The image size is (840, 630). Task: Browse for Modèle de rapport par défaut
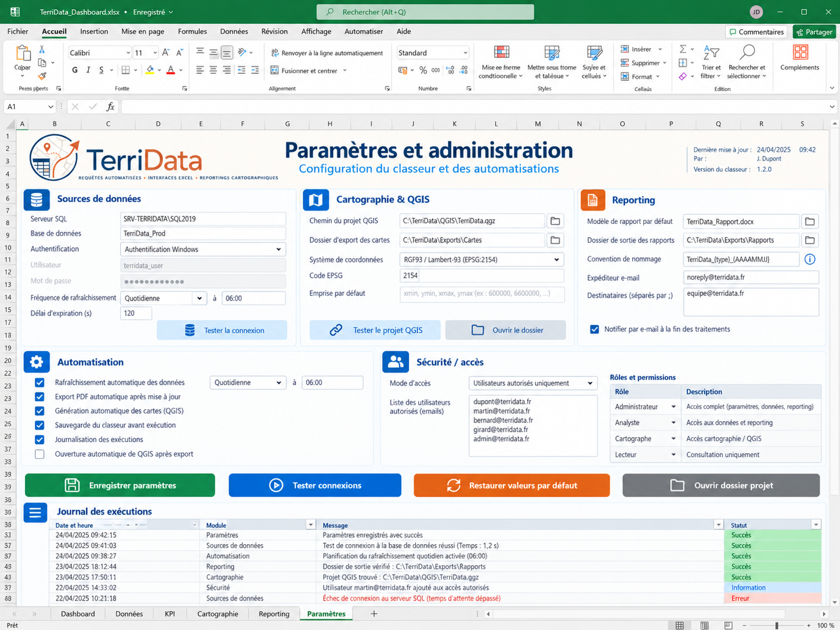click(810, 222)
